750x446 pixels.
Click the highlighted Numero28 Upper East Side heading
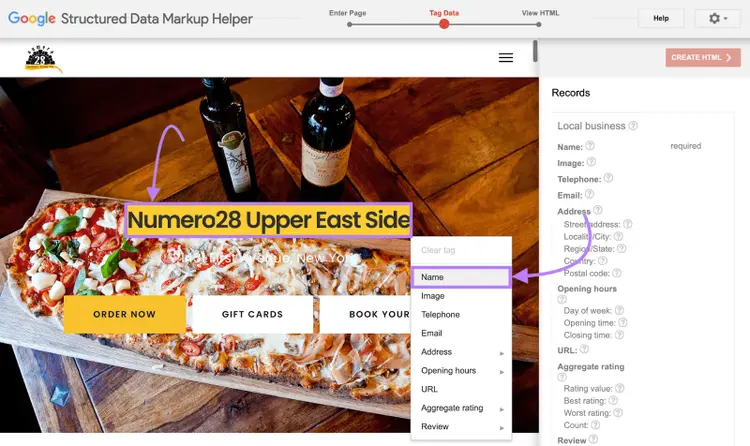click(268, 220)
